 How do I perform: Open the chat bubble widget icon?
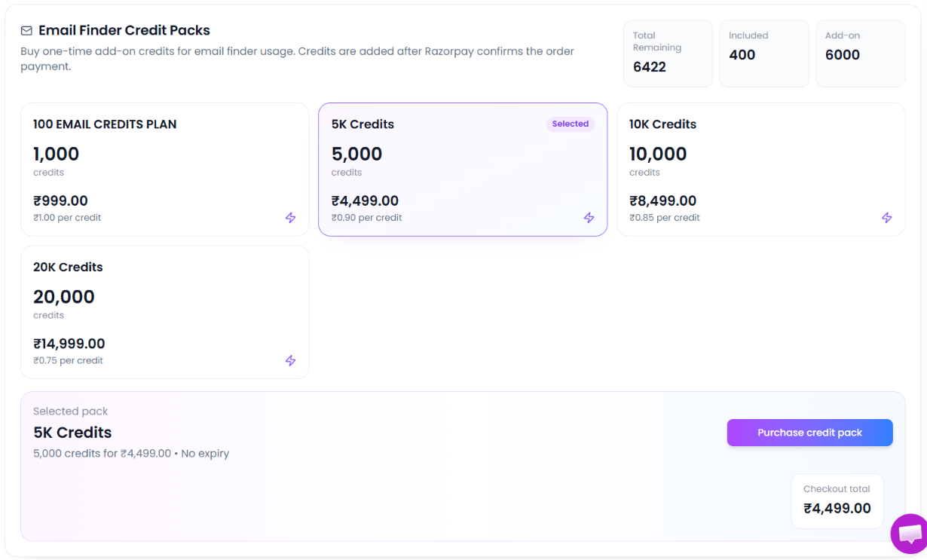pyautogui.click(x=909, y=534)
